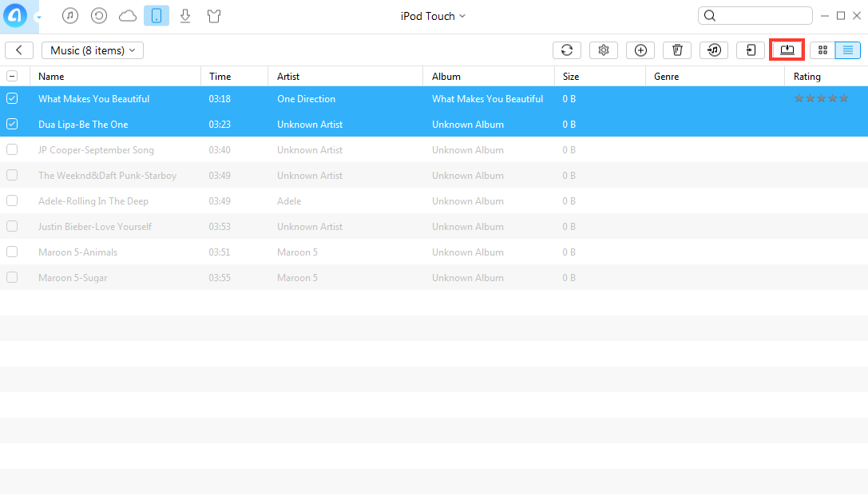
Task: Click the 03:40 time cell
Action: point(220,150)
